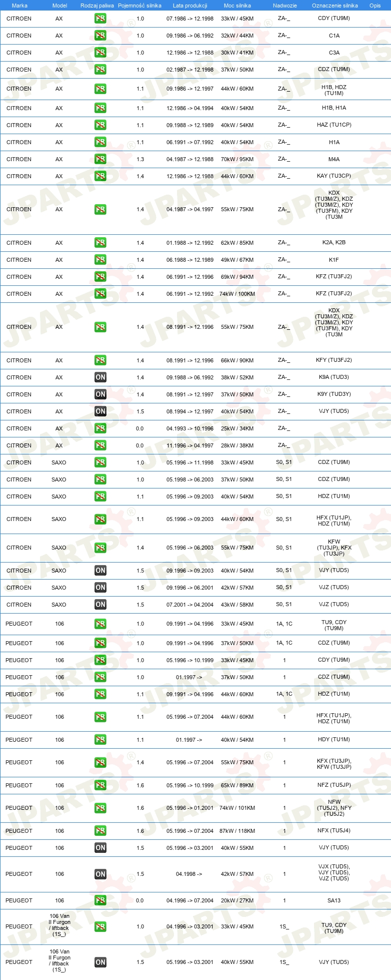This screenshot has width=391, height=980.
Task: Click the 11.1996 -> 04.1997 date cell
Action: coord(190,445)
